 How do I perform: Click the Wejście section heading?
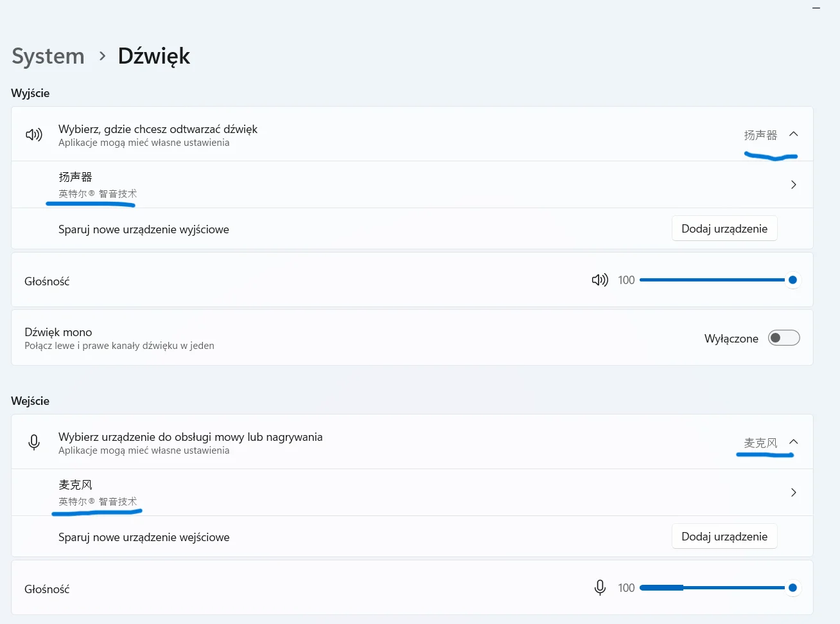(30, 401)
